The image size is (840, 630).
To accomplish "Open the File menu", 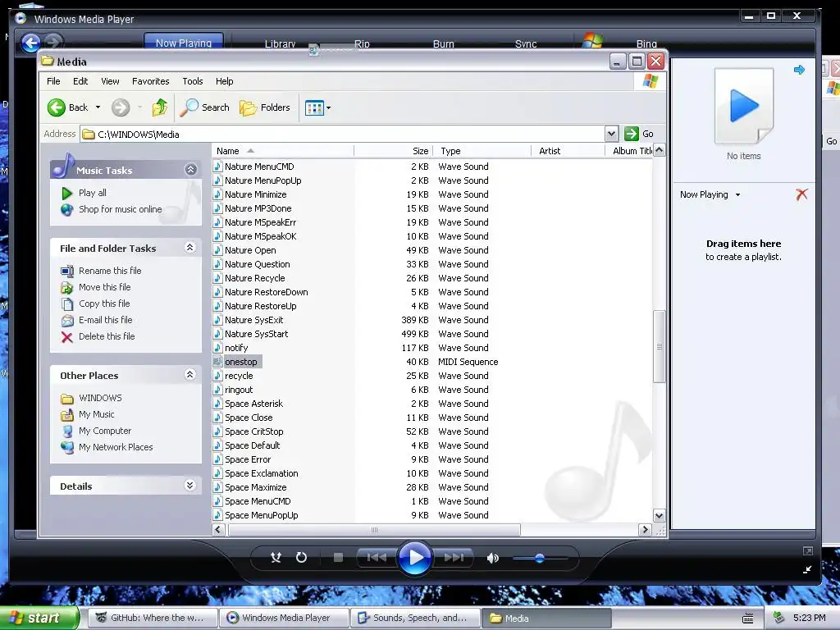I will (x=53, y=81).
